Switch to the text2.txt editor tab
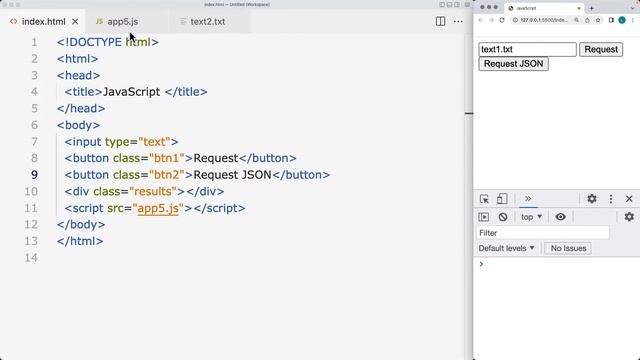Screen dimensions: 640x360 [208, 22]
